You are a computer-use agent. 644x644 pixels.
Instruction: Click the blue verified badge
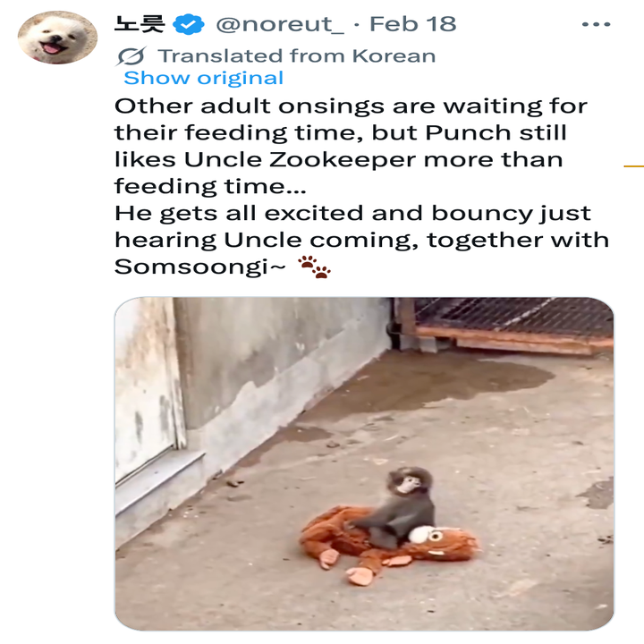(x=189, y=24)
